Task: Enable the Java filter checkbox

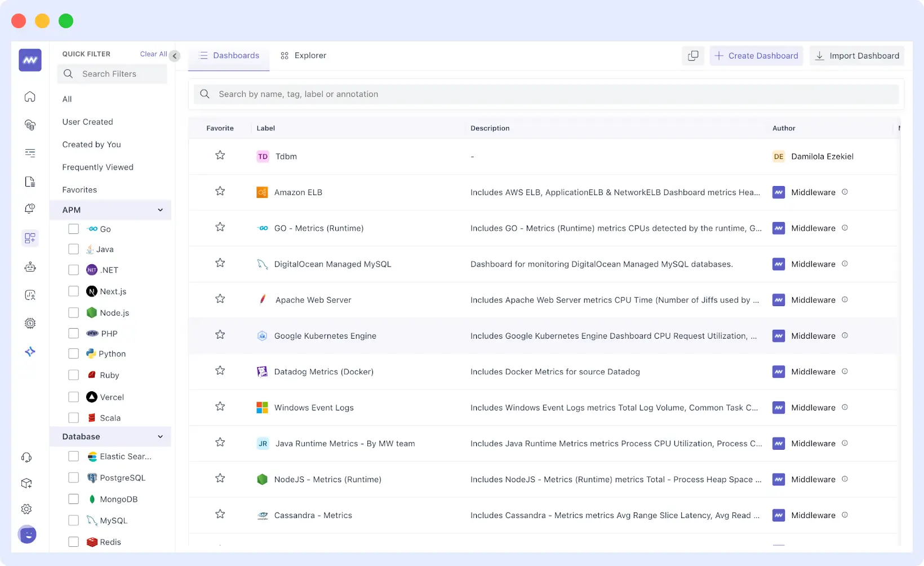Action: [73, 249]
